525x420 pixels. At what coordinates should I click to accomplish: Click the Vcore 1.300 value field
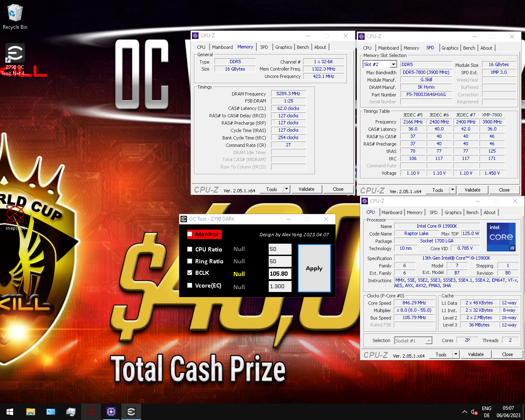[x=280, y=286]
